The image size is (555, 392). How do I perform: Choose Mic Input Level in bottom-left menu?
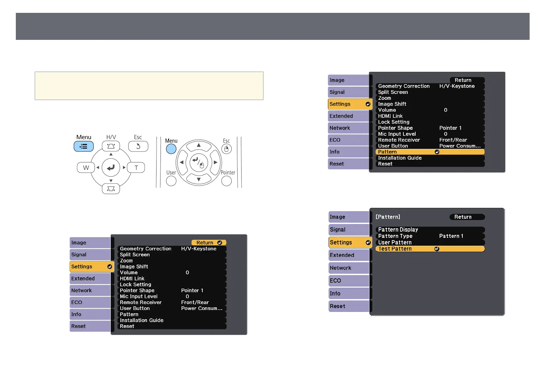point(172,296)
